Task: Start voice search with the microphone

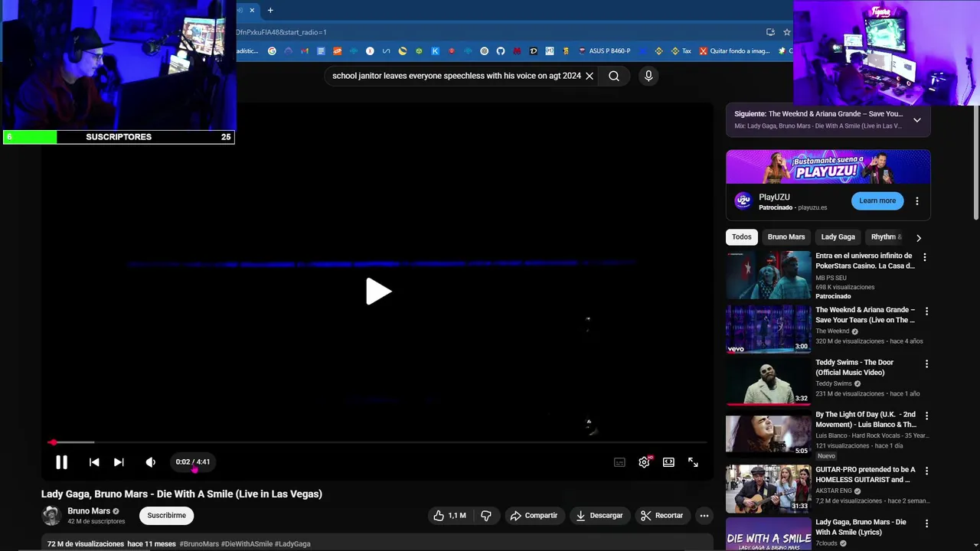Action: click(648, 76)
